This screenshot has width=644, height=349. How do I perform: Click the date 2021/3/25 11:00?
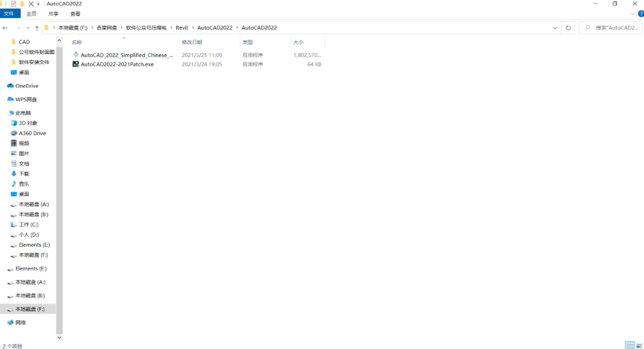(202, 55)
